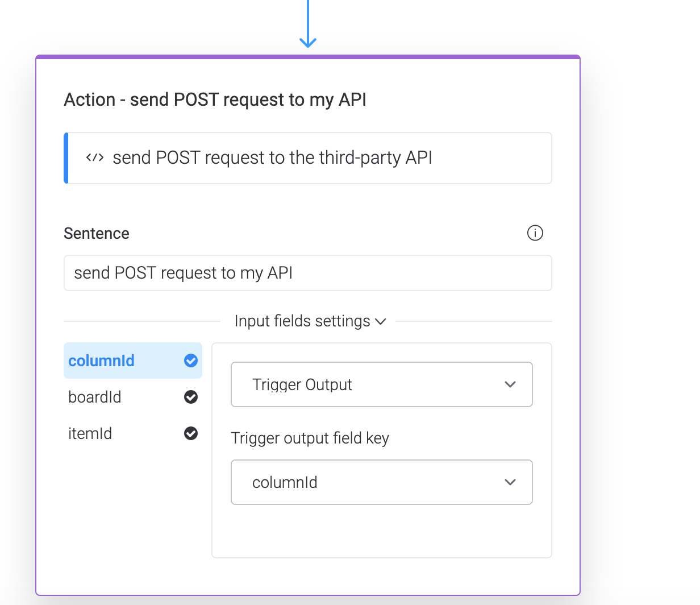Switch to the boardId input field settings
The width and height of the screenshot is (700, 605).
pyautogui.click(x=95, y=397)
